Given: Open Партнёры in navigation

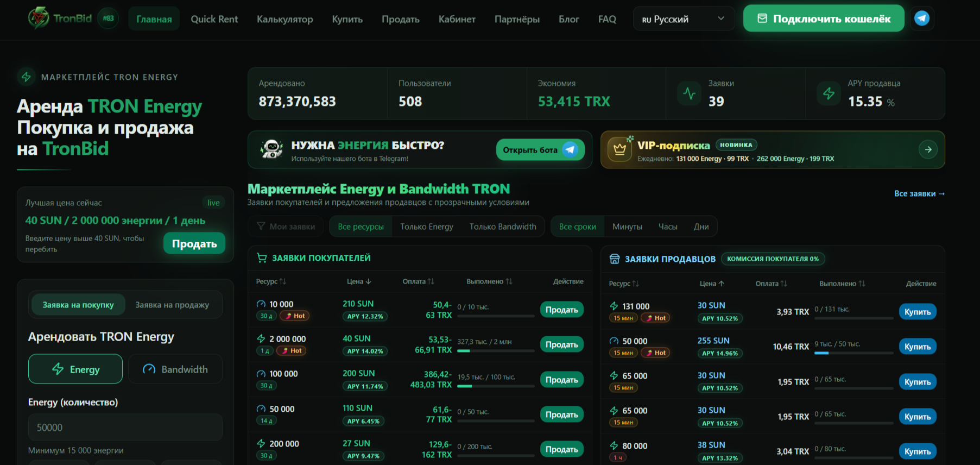Looking at the screenshot, I should pos(517,19).
